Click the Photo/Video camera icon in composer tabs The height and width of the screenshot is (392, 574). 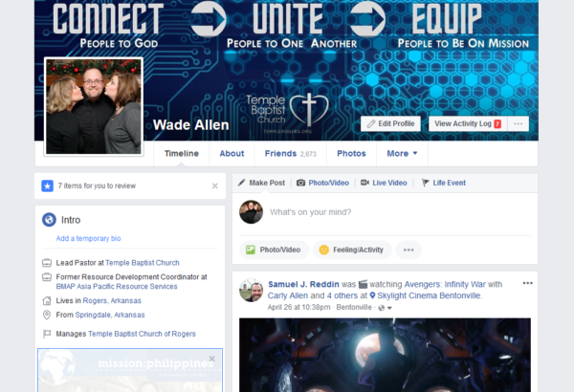pos(300,183)
